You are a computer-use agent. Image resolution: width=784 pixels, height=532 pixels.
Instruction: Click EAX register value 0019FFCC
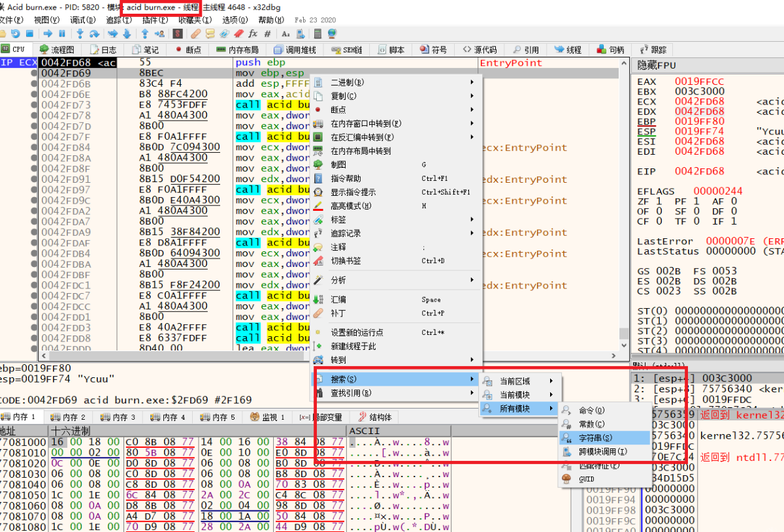point(699,82)
